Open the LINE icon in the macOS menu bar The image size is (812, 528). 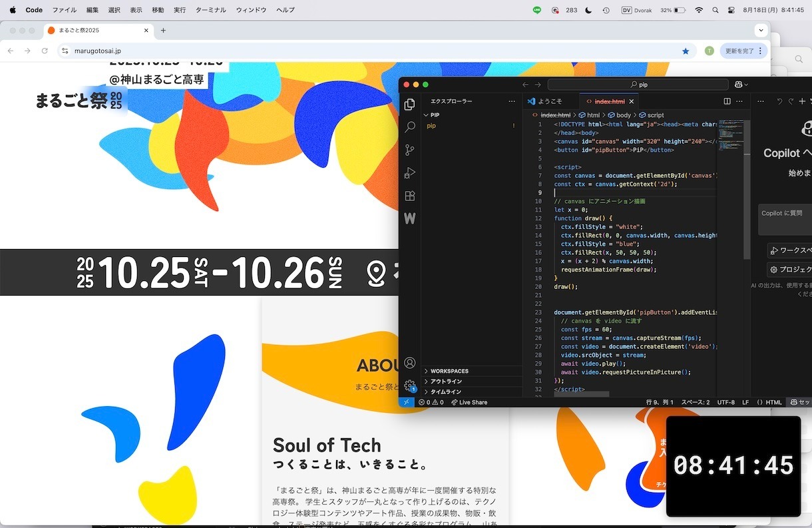[x=537, y=10]
